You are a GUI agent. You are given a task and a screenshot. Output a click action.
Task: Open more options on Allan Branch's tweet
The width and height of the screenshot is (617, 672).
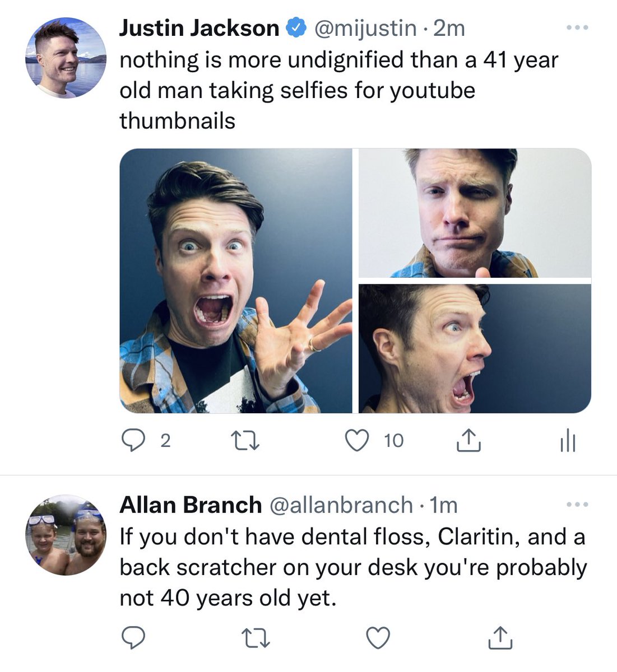[x=577, y=505]
